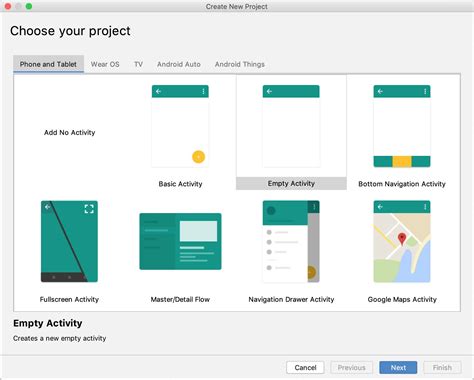The height and width of the screenshot is (380, 474).
Task: Open the TV tab
Action: pyautogui.click(x=138, y=64)
